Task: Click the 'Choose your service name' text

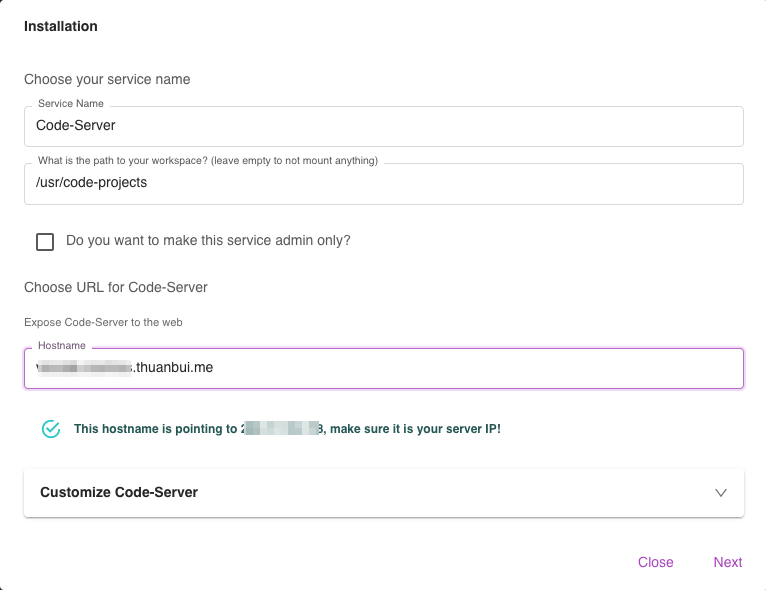Action: point(107,79)
